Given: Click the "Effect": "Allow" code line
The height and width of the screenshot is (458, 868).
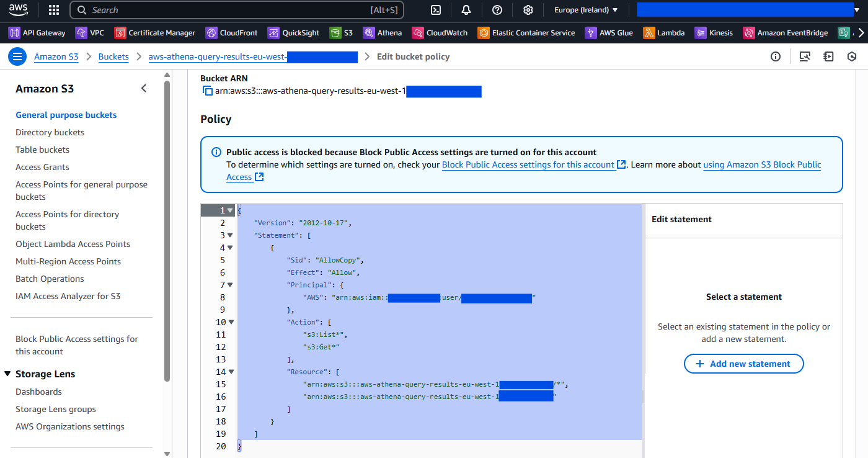Looking at the screenshot, I should [323, 272].
